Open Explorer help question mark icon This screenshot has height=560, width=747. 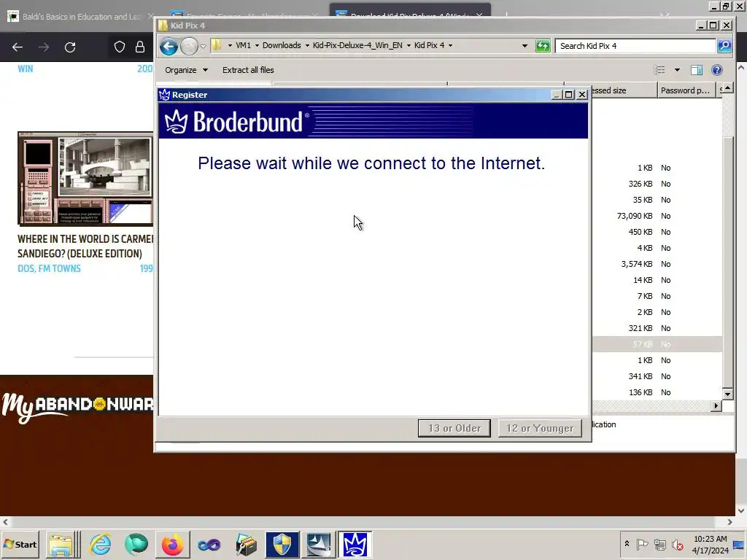tap(716, 70)
